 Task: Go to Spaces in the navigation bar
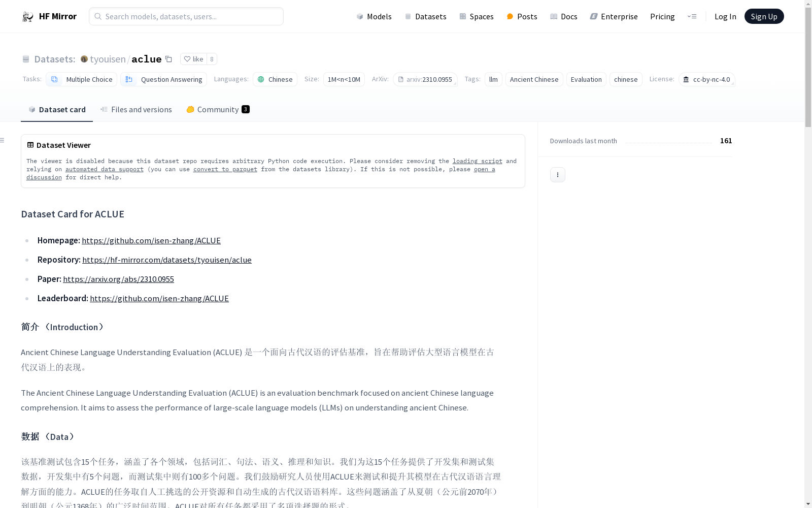coord(477,16)
